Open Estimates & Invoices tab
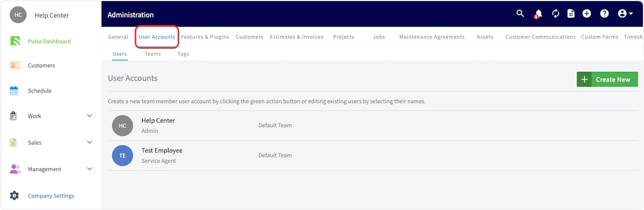The image size is (644, 210). pos(297,37)
